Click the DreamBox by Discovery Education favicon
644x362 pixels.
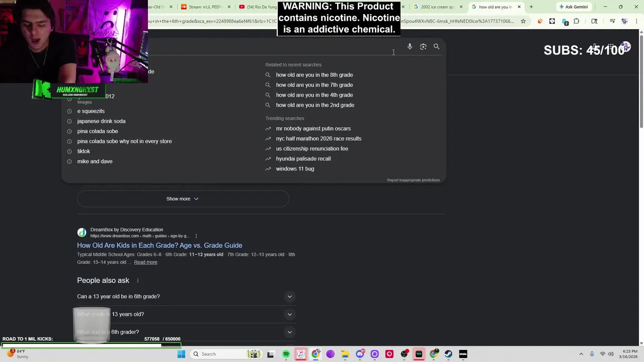click(82, 232)
